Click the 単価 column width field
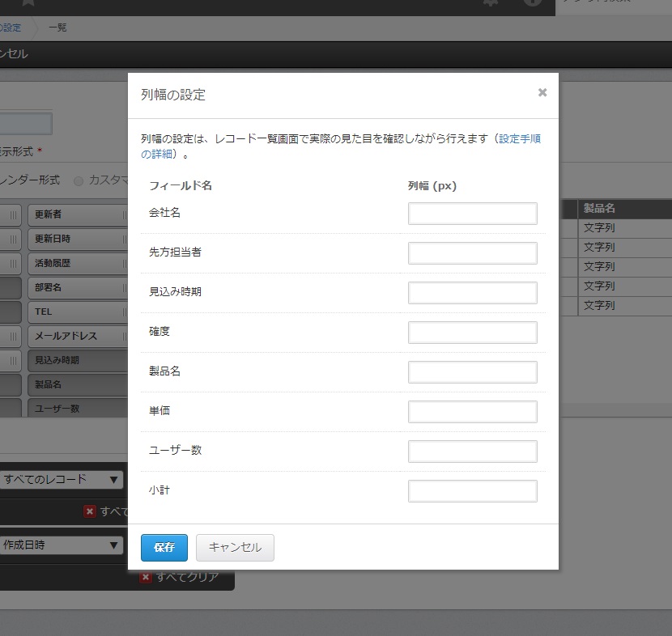 point(472,412)
